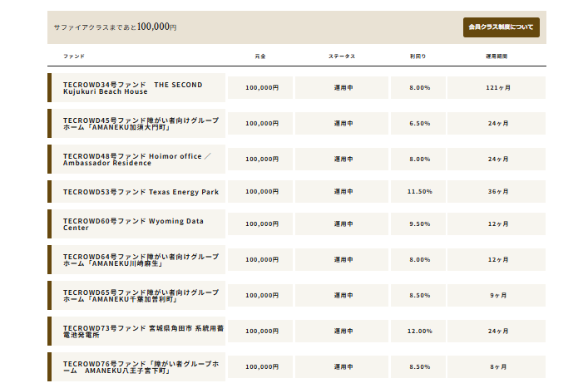Image resolution: width=588 pixels, height=388 pixels.
Task: Open TECROWD76号ファンド AMANEKU八王子宮下町
Action: tap(136, 366)
